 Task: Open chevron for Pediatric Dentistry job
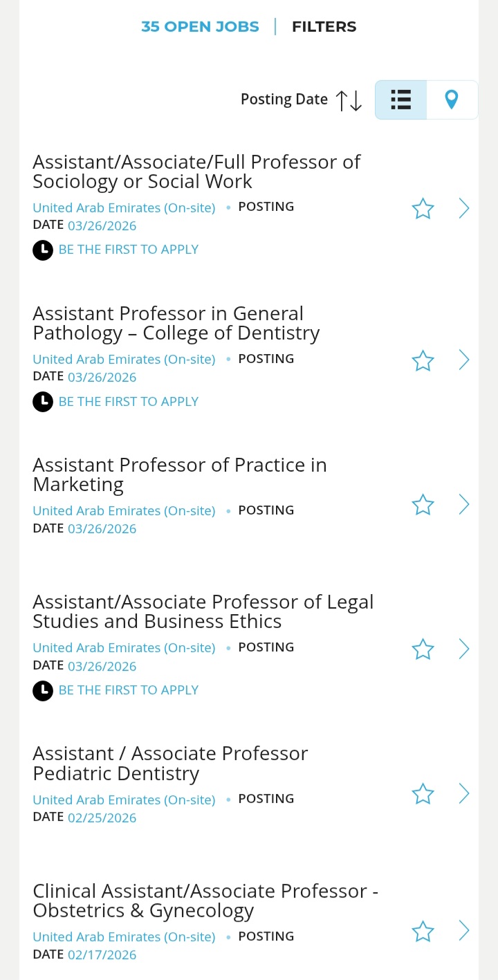click(464, 794)
